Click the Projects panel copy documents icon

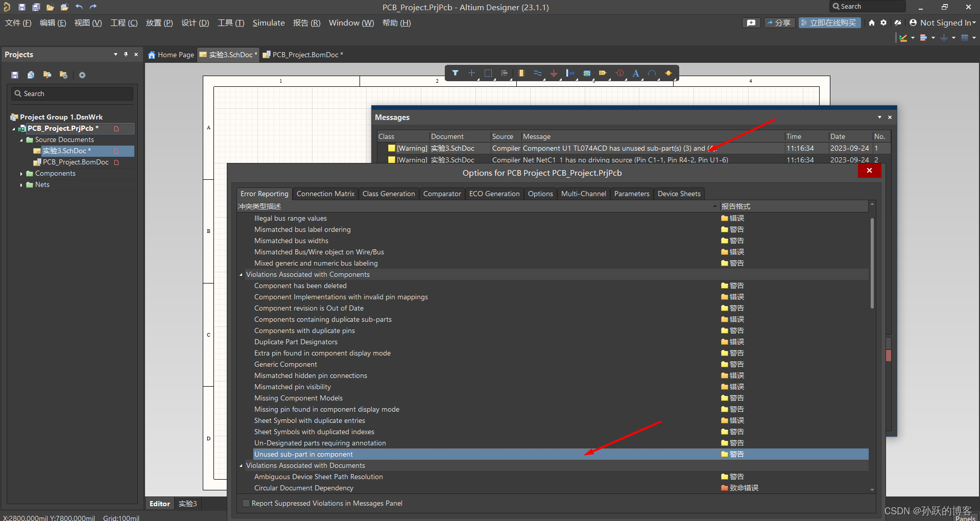point(31,75)
